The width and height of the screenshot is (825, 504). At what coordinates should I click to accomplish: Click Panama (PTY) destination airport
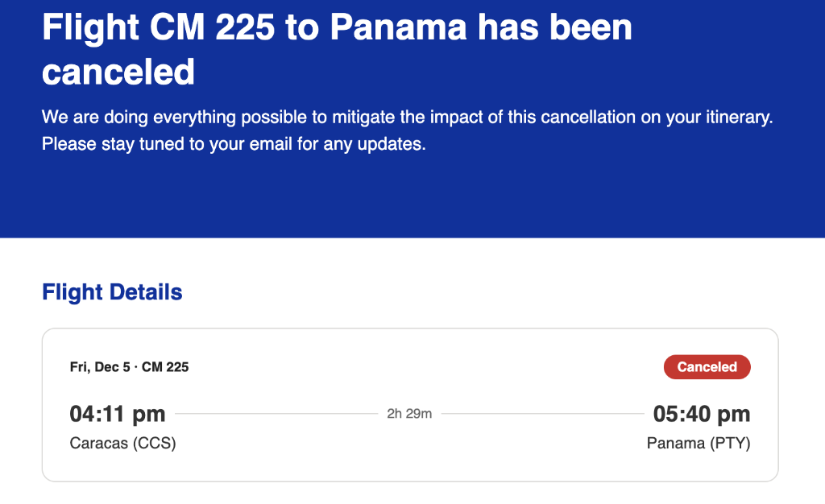pos(698,443)
